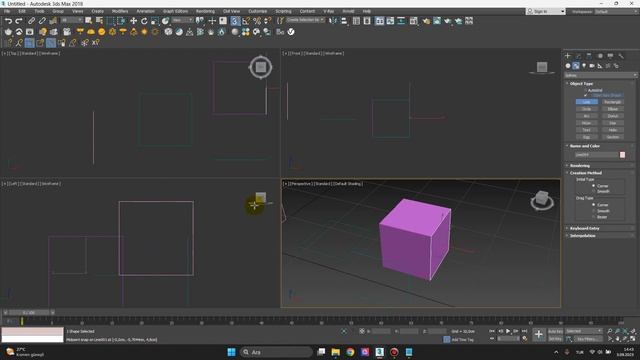Click the Play Animation button
Viewport: 640px width, 360px height.
coord(508,331)
